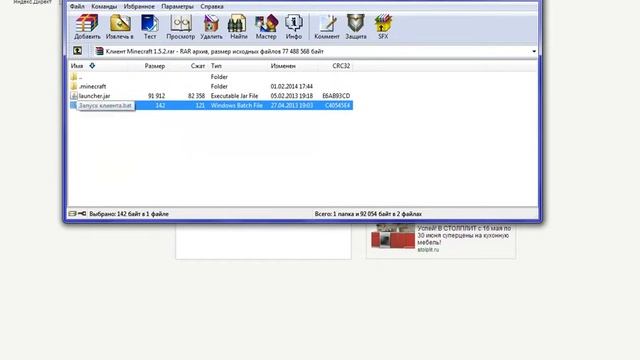Sort by the Размер column header
The height and width of the screenshot is (360, 640).
pos(155,66)
